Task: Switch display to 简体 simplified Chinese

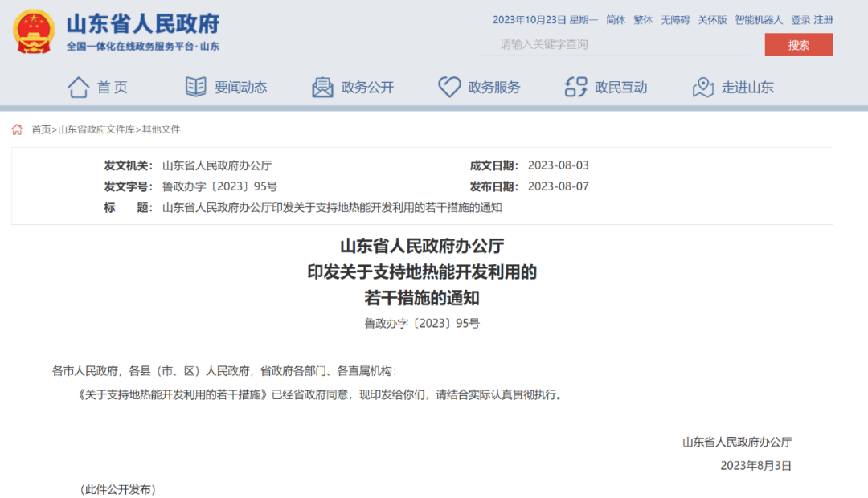Action: click(616, 20)
